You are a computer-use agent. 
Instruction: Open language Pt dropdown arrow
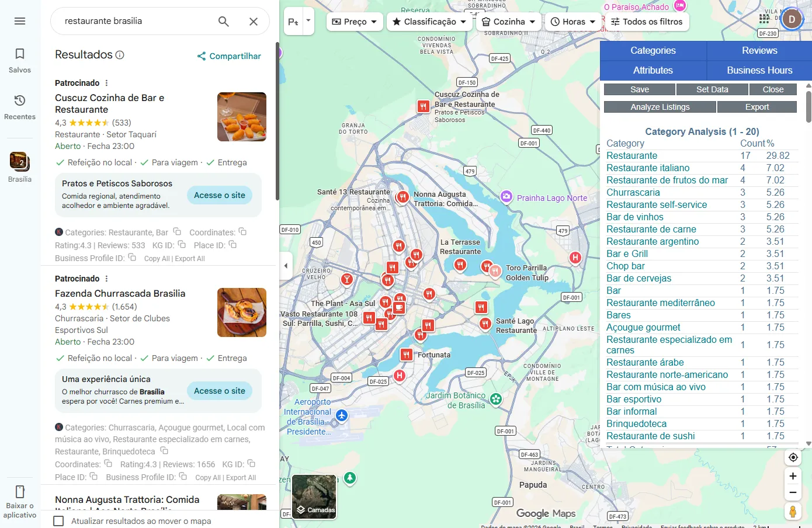pos(308,21)
